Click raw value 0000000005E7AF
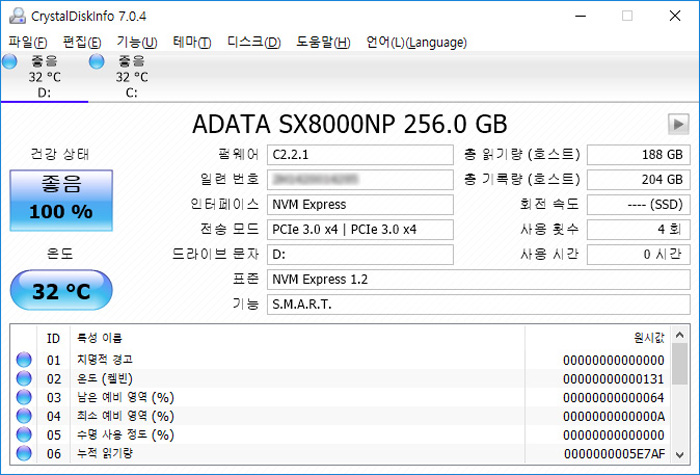This screenshot has width=700, height=475. click(x=614, y=454)
